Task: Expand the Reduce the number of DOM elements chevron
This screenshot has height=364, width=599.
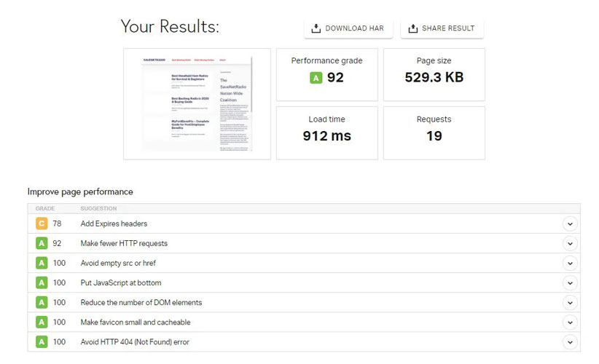Action: point(570,303)
